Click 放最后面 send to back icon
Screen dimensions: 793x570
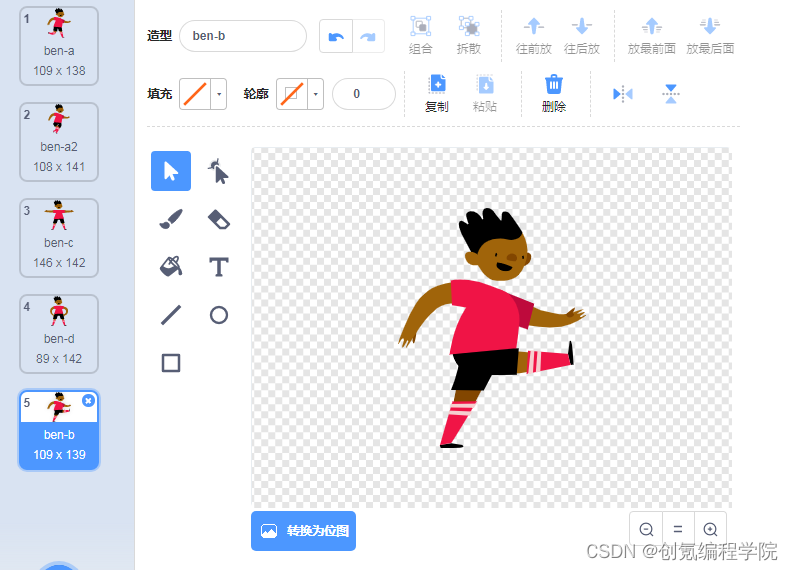[710, 26]
